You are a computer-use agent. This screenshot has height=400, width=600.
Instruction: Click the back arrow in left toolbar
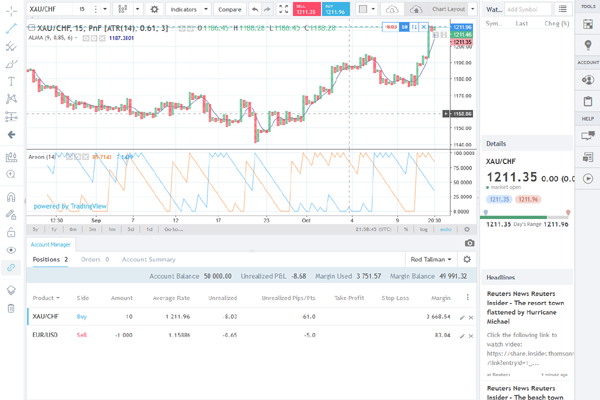11,134
